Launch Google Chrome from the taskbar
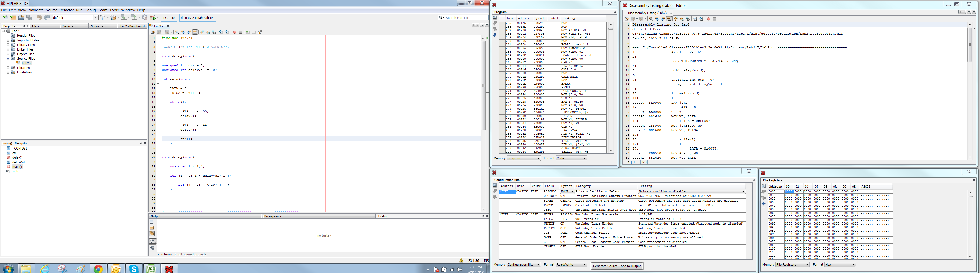 point(98,269)
